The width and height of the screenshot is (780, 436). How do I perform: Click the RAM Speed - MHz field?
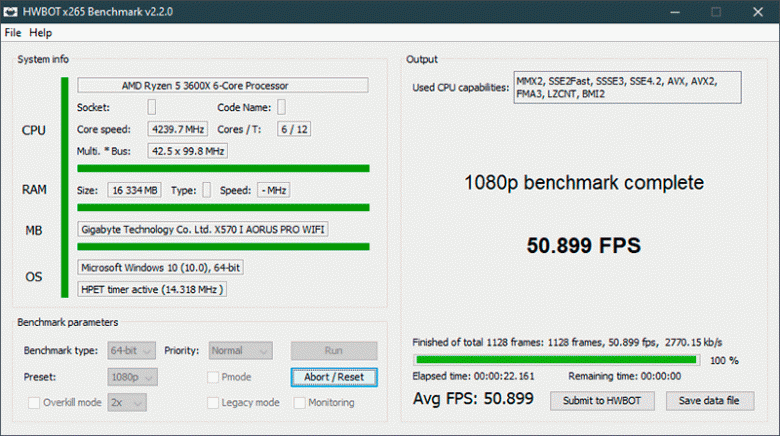[x=274, y=190]
